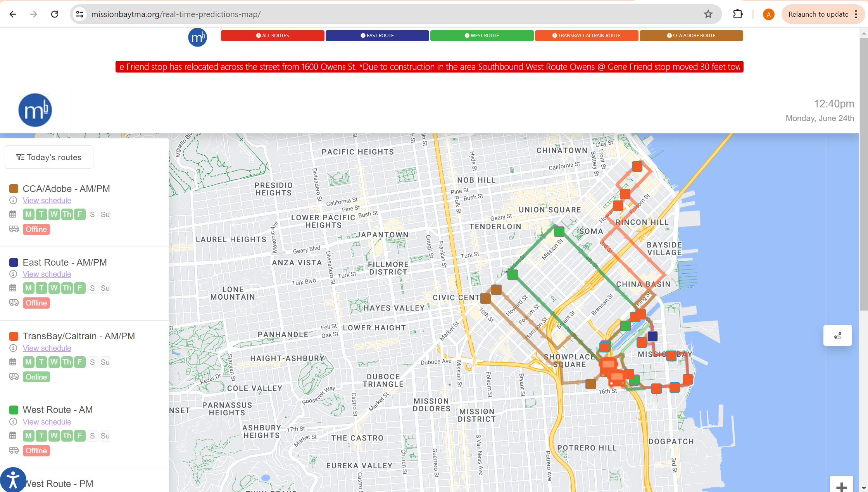This screenshot has width=868, height=492.
Task: Open Chrome three-dot menu
Action: coord(856,14)
